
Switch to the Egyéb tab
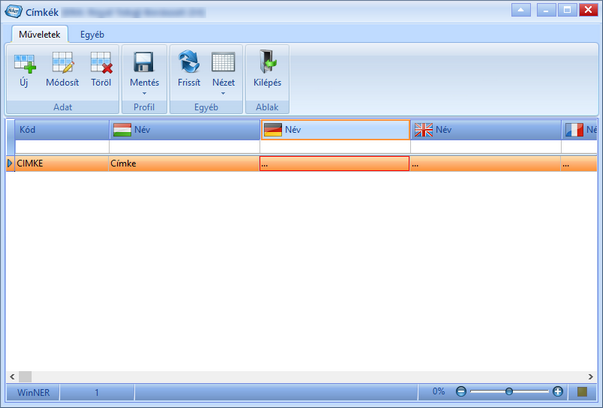click(92, 35)
